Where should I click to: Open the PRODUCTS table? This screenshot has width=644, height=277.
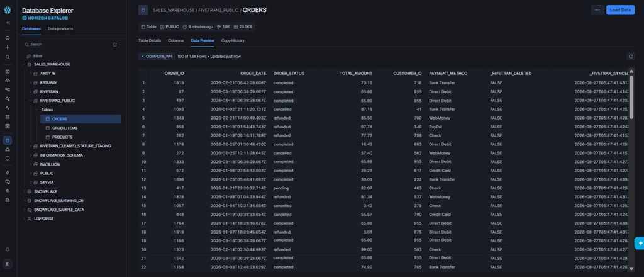coord(62,137)
